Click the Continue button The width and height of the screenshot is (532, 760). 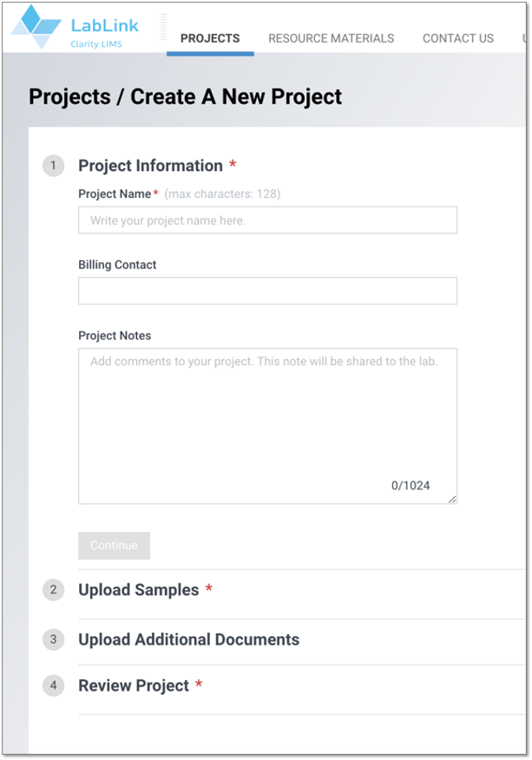tap(114, 546)
